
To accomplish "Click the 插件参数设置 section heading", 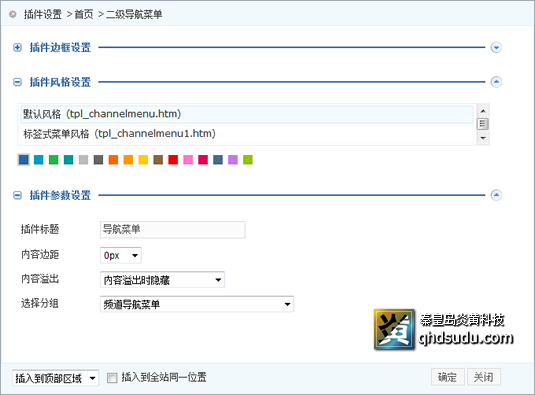I will (x=60, y=195).
